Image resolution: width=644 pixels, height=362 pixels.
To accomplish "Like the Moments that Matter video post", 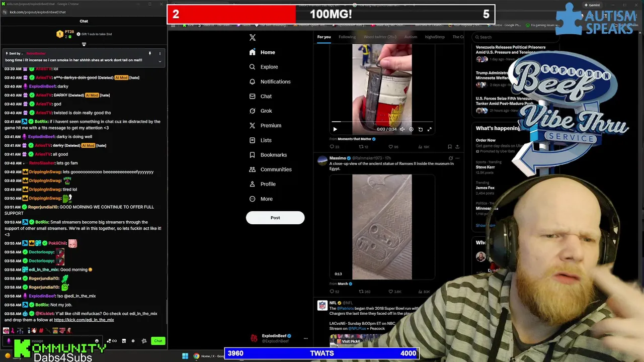I will (392, 147).
